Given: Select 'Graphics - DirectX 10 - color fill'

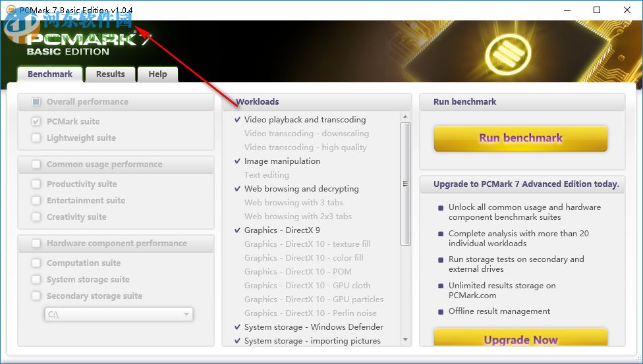Looking at the screenshot, I should coord(304,258).
